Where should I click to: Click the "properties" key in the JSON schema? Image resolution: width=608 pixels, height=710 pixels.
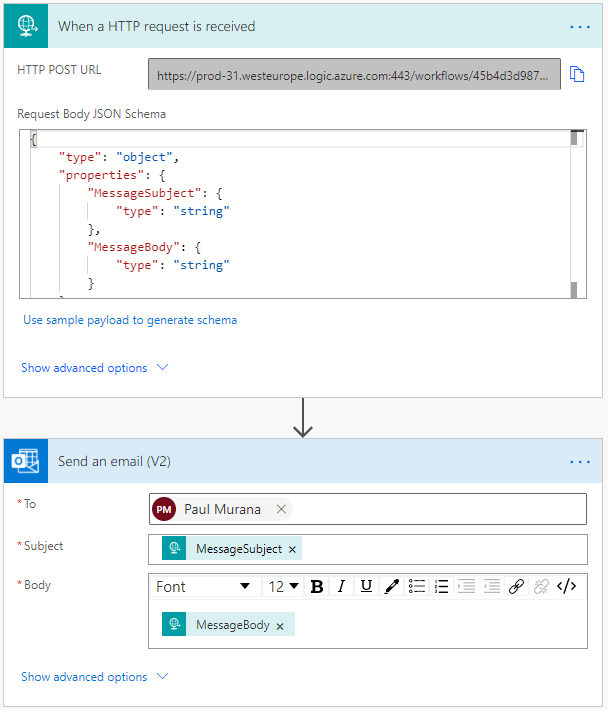coord(101,175)
